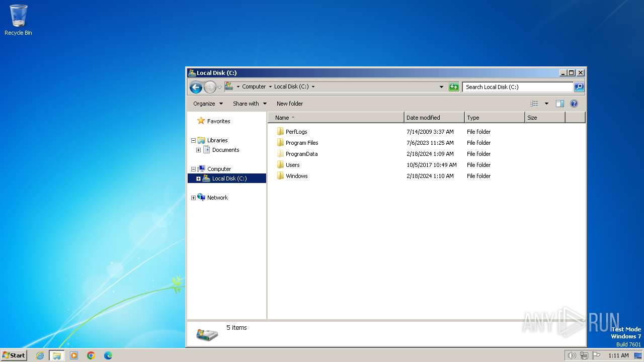Click the Forward navigation arrow
This screenshot has width=644, height=362.
point(210,87)
